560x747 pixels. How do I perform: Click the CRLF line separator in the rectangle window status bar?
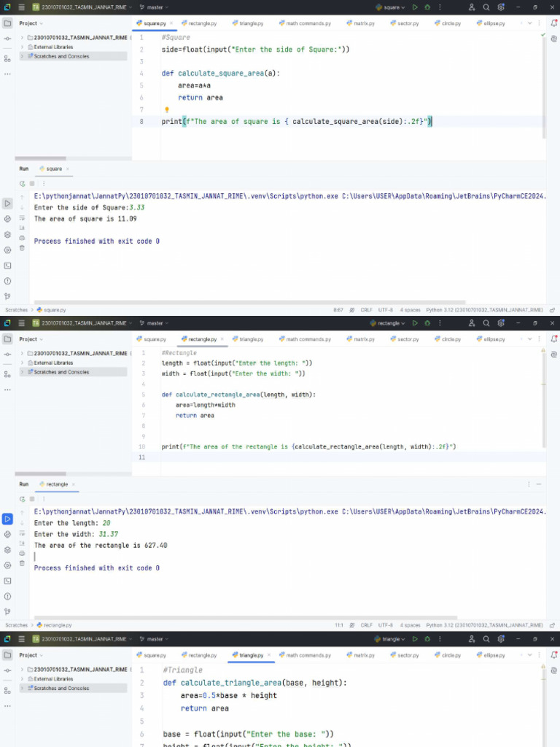click(366, 625)
